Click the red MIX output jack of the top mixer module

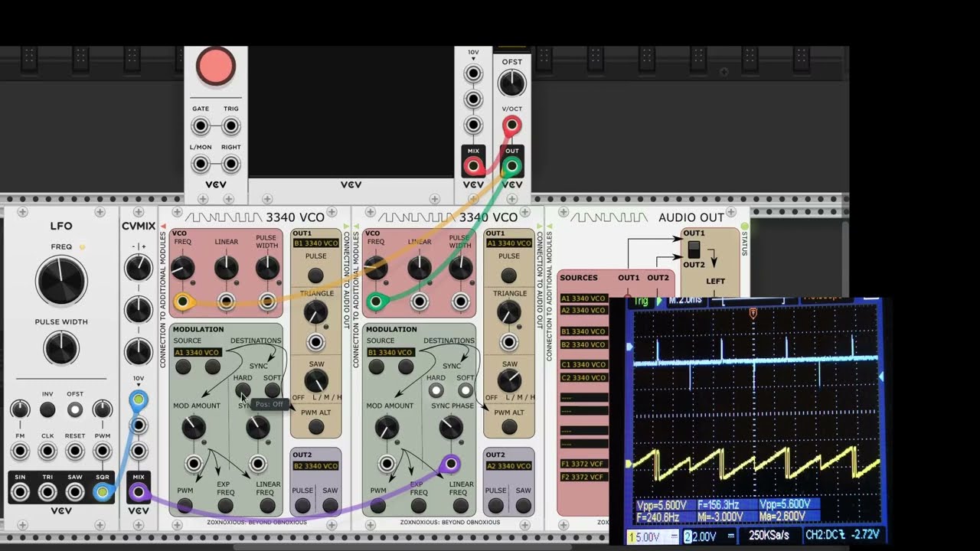pyautogui.click(x=473, y=165)
